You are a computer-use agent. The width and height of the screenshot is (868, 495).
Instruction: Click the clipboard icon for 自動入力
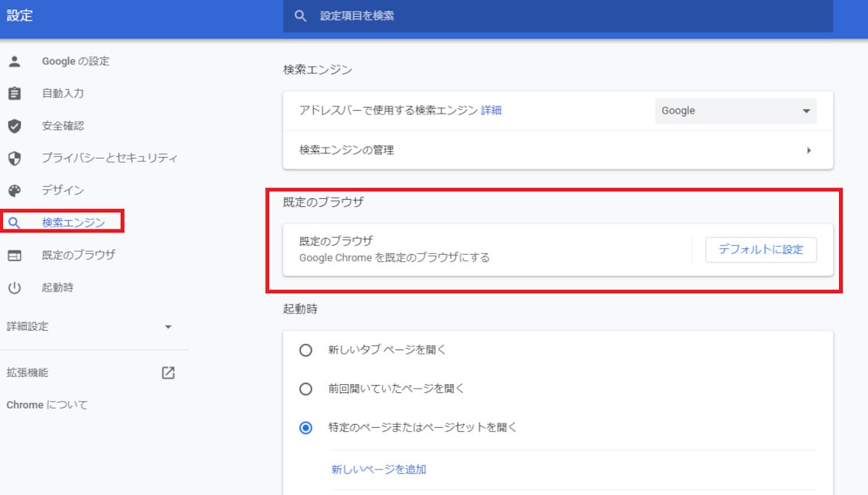[x=14, y=93]
